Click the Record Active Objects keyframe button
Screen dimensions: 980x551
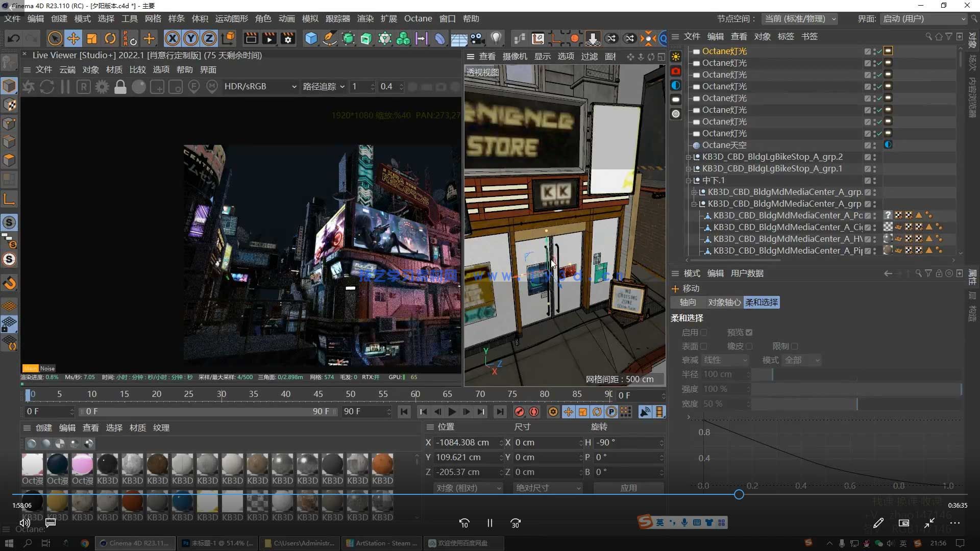(x=520, y=412)
